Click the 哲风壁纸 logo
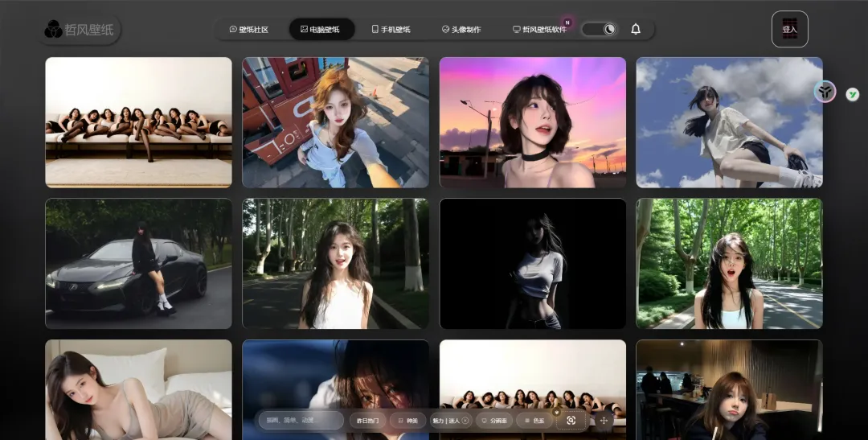 79,30
